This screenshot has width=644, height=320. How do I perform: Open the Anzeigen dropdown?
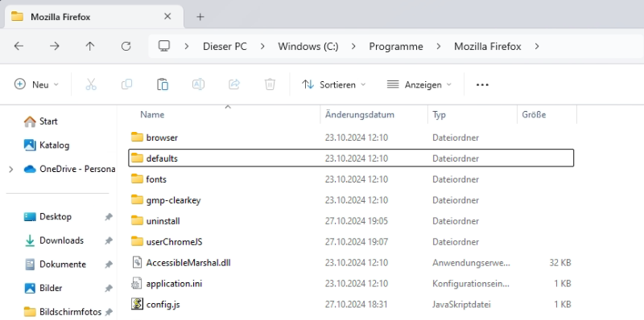419,84
